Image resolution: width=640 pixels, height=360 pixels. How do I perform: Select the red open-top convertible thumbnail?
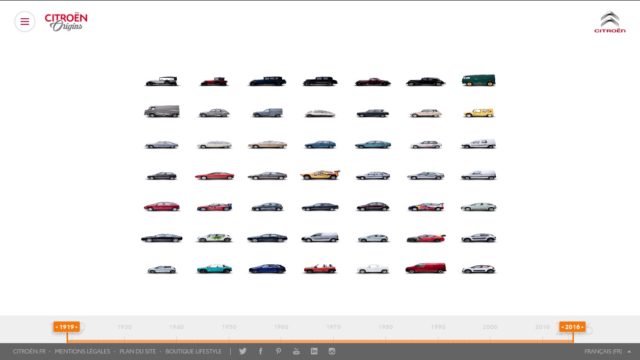pos(320,269)
